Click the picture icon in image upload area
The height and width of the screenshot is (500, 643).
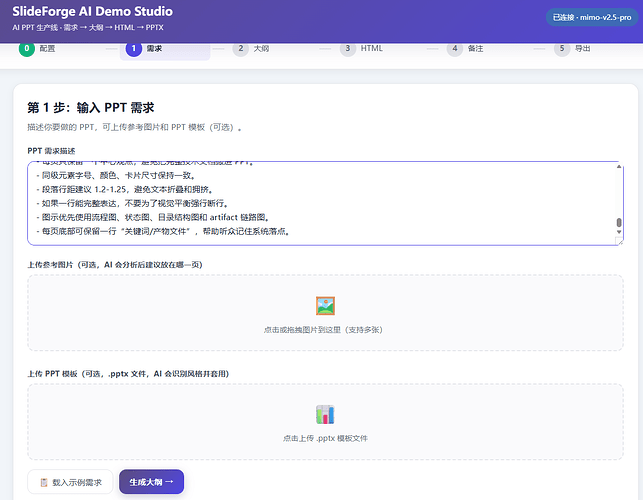325,306
